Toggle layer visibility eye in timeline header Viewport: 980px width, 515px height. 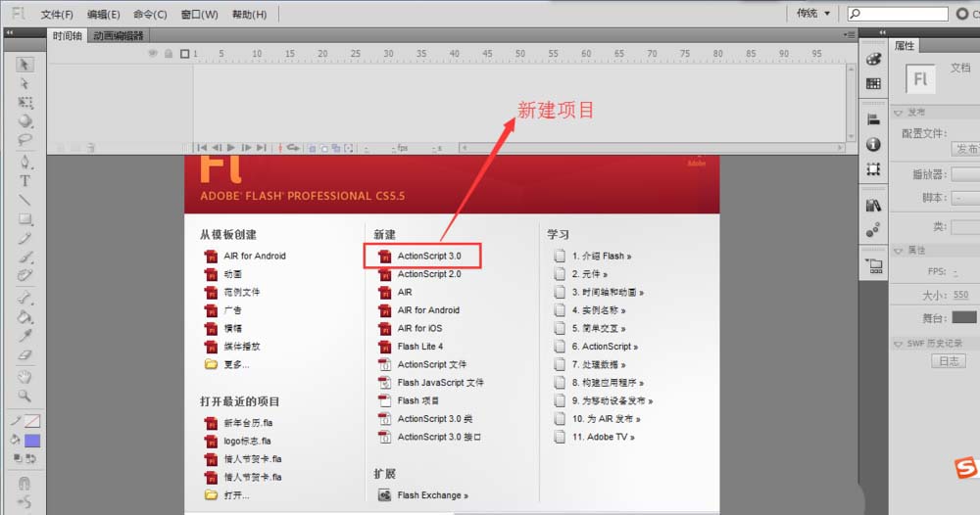153,54
